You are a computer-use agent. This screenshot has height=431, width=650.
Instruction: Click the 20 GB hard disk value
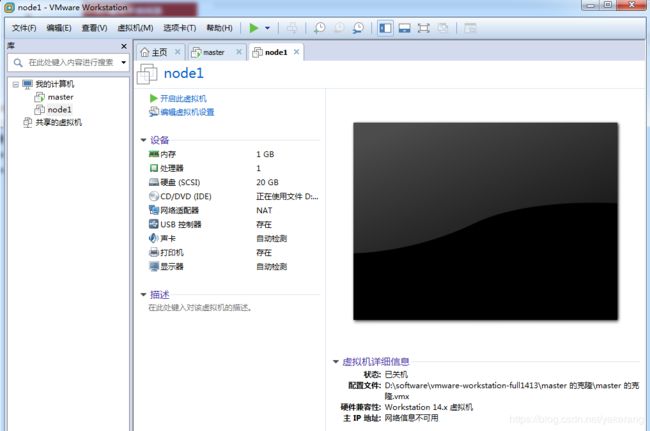pos(267,182)
